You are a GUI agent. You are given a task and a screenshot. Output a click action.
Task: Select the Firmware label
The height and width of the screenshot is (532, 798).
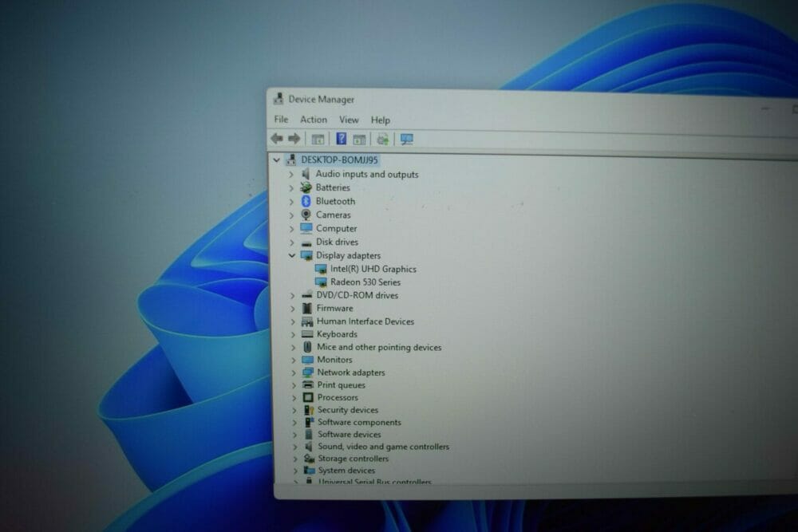point(334,308)
